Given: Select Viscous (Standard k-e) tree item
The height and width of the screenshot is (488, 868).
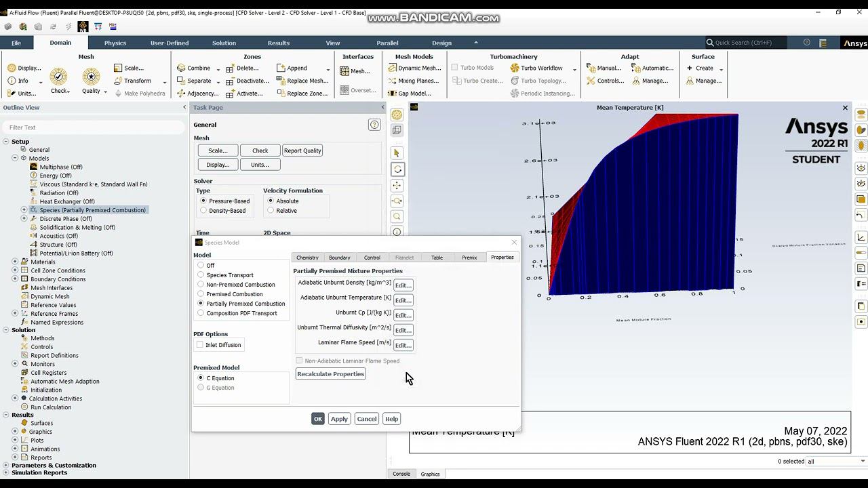Looking at the screenshot, I should 94,184.
